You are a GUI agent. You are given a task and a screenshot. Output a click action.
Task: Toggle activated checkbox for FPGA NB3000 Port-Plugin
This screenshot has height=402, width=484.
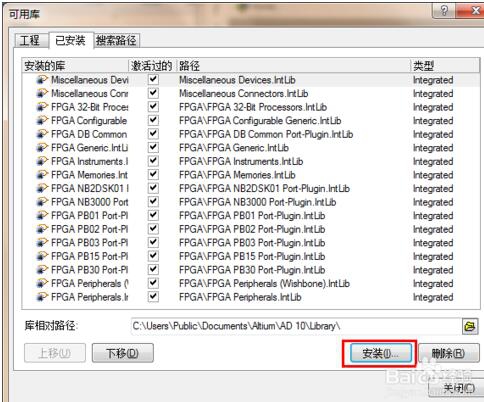(x=153, y=202)
